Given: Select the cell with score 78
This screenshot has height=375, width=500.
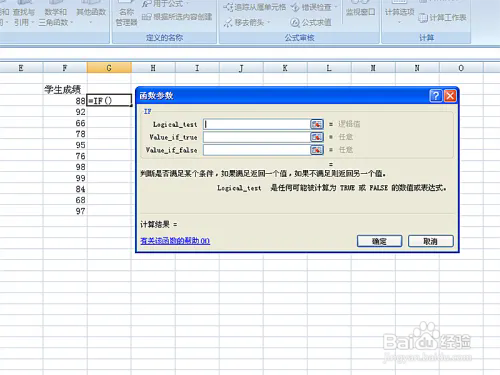Looking at the screenshot, I should coord(65,134).
